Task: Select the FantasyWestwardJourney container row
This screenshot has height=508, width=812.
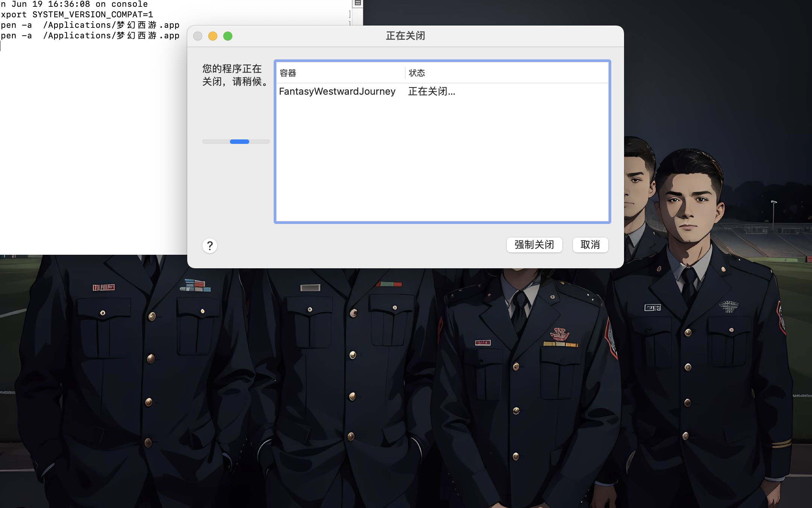Action: point(442,91)
